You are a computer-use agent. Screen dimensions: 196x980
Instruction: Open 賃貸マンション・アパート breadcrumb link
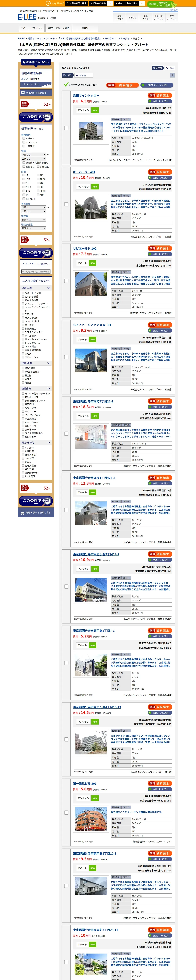point(41,38)
